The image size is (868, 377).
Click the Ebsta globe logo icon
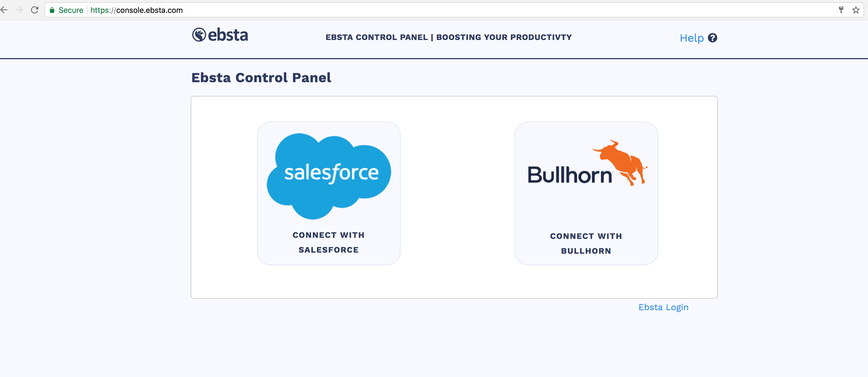[199, 35]
